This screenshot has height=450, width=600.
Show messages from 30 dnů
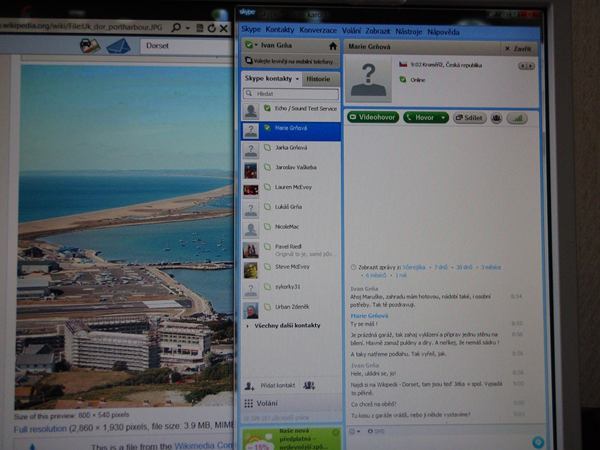click(464, 267)
